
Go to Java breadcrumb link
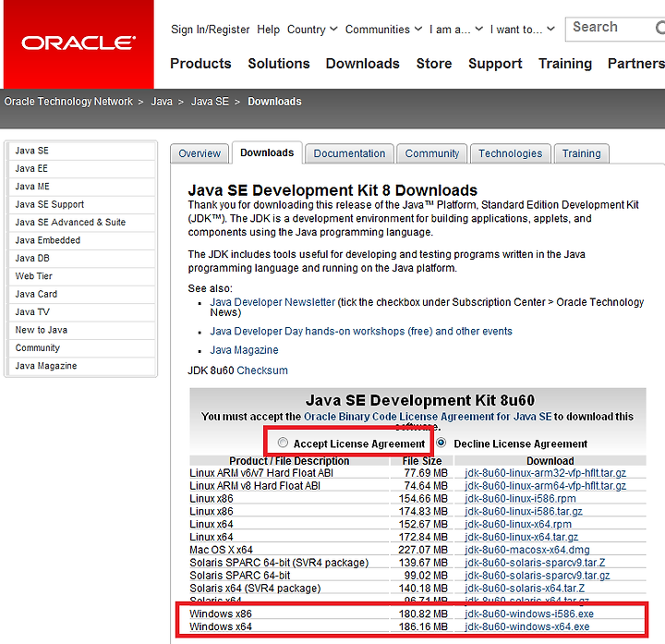point(162,102)
